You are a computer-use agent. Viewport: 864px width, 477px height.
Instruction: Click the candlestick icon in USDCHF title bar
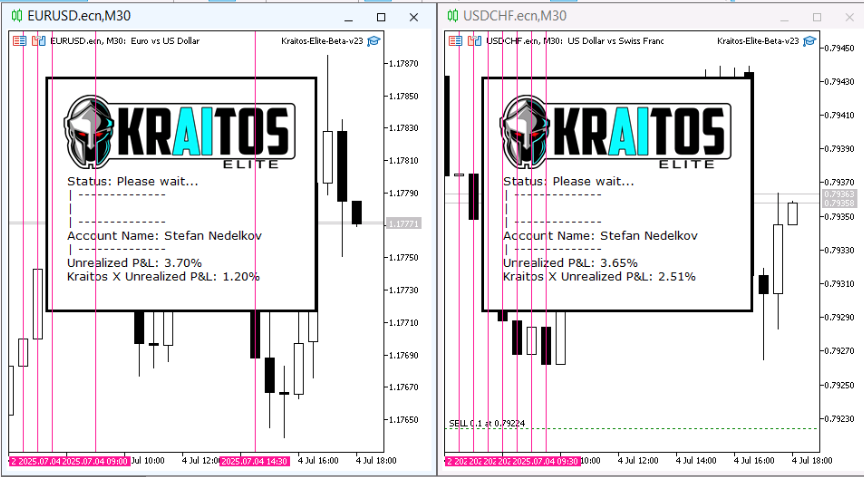(x=453, y=15)
